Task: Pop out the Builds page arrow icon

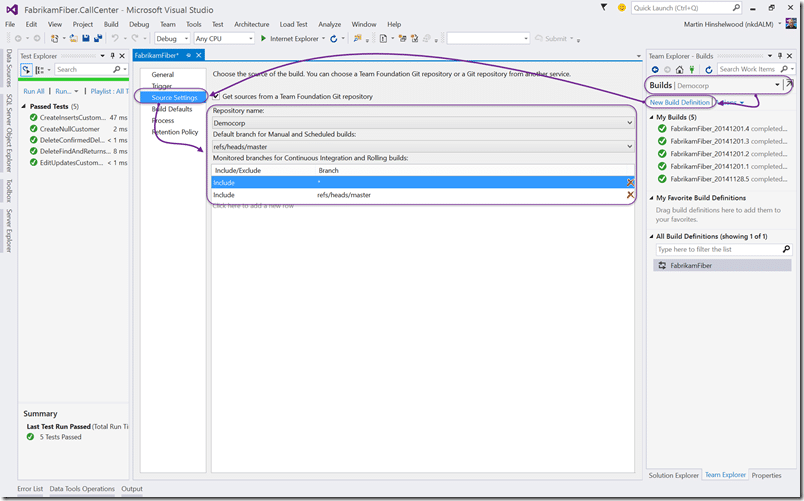Action: point(789,84)
